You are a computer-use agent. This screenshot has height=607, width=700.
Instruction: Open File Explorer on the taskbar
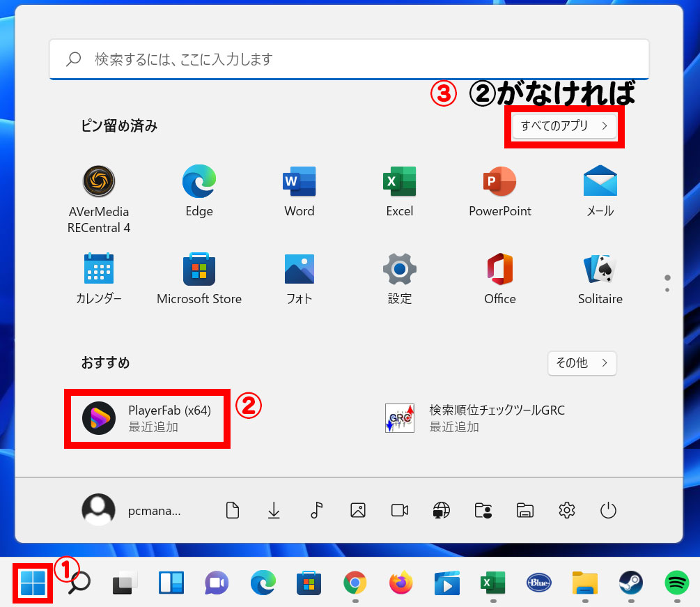[x=585, y=583]
